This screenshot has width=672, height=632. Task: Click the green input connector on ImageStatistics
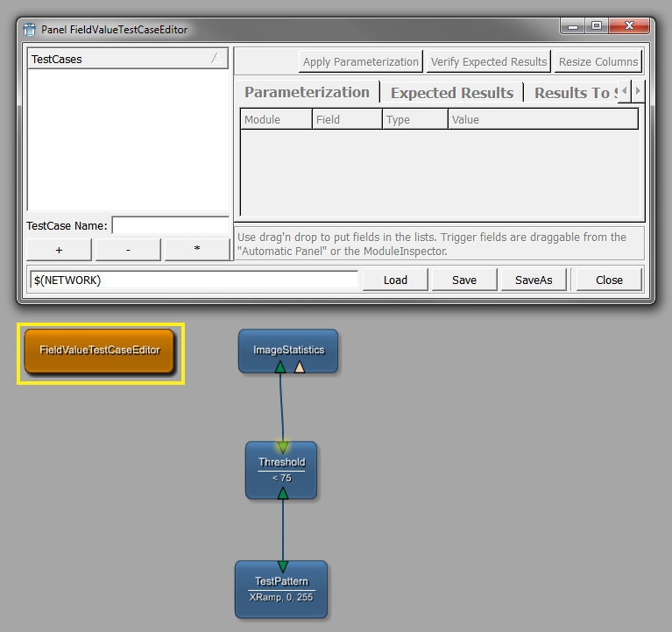[280, 366]
